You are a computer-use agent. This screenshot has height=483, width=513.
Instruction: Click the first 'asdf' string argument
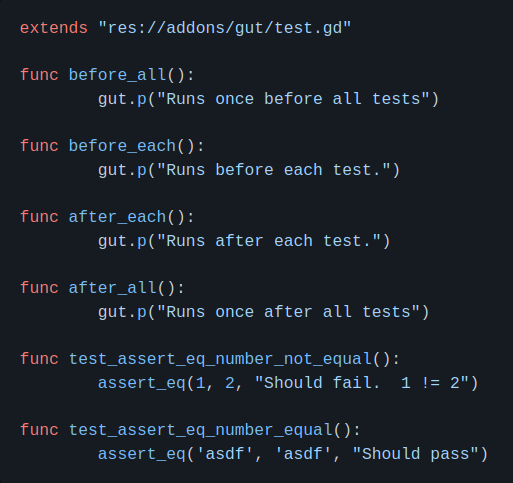[225, 454]
